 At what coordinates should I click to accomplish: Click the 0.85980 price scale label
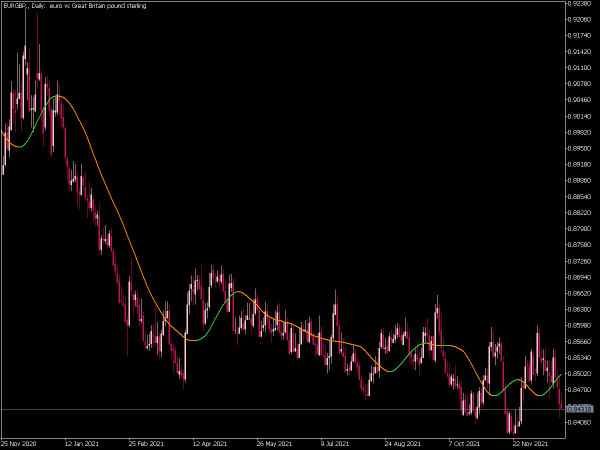580,326
